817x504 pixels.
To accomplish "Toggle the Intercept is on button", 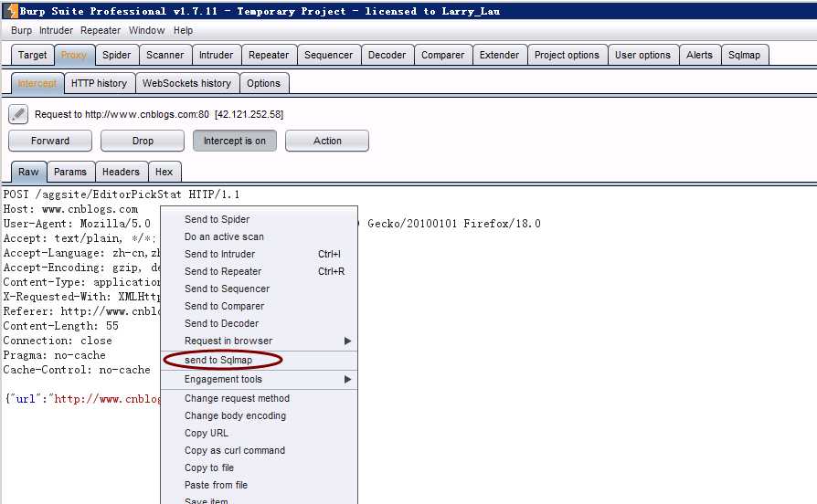I will click(x=235, y=141).
